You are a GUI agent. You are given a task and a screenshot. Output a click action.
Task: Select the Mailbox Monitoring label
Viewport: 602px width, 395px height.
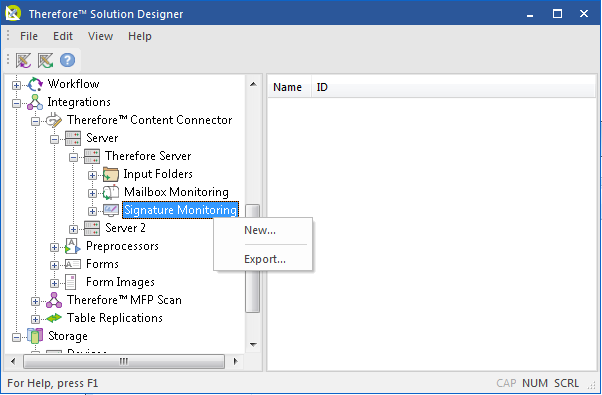(176, 192)
